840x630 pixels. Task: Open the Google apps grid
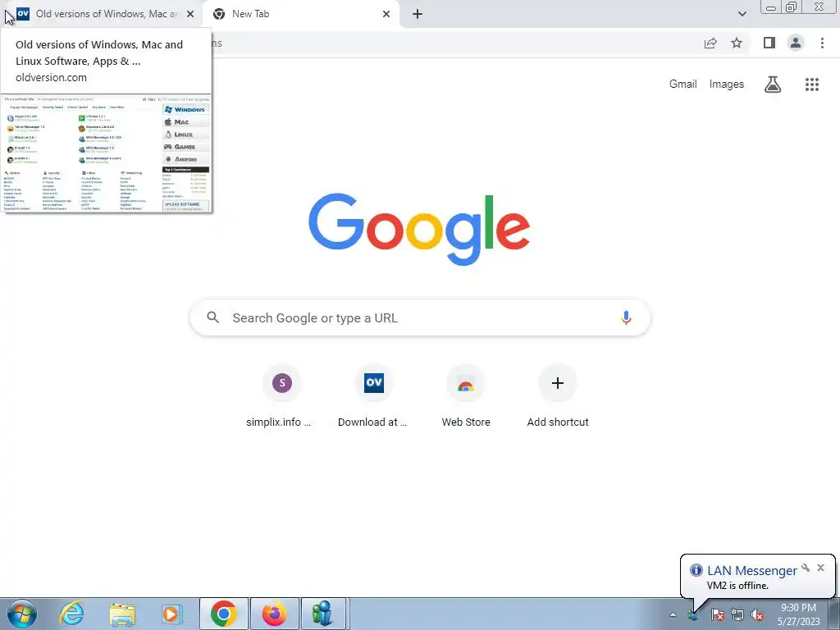811,84
